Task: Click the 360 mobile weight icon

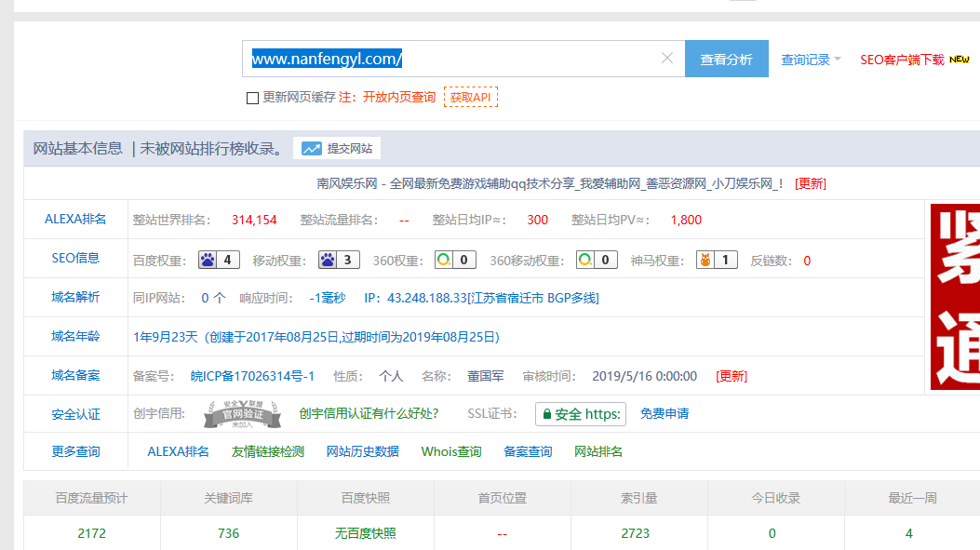Action: point(584,260)
